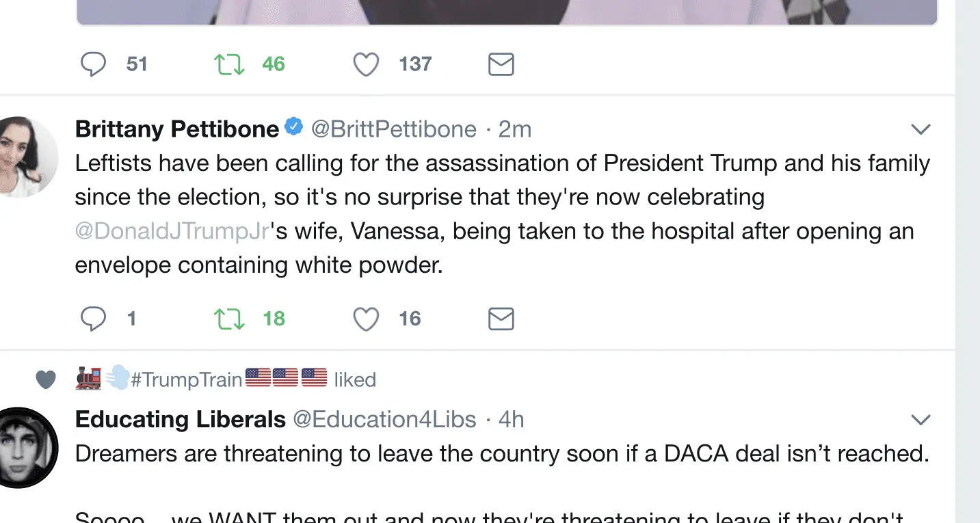Like the top tweet with 137 likes
Screen dimensions: 980x523
pyautogui.click(x=366, y=64)
